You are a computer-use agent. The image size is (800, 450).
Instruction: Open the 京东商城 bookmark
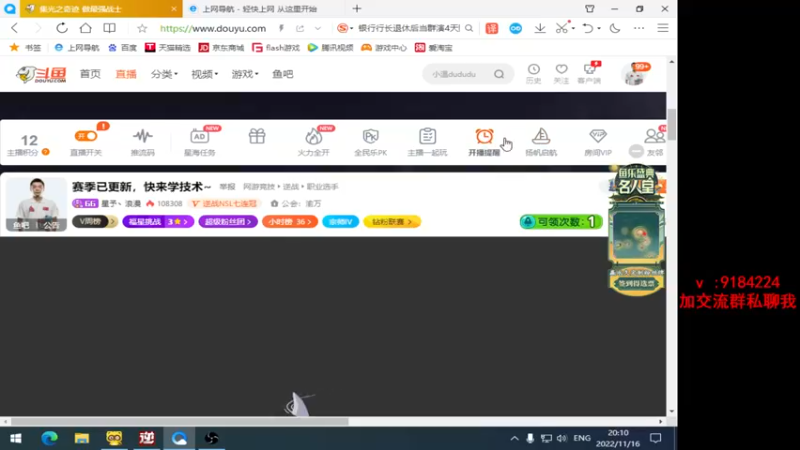221,47
